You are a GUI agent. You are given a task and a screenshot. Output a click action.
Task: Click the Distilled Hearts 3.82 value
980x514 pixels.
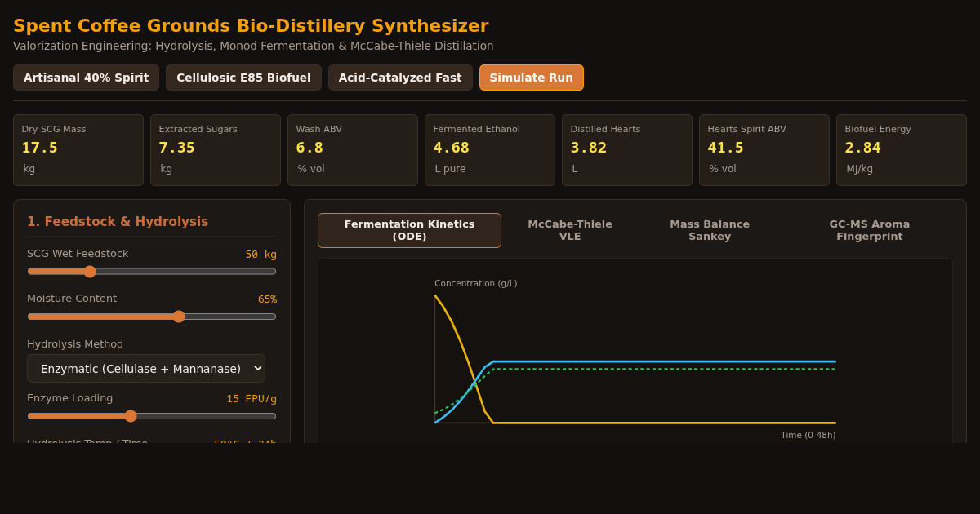(589, 148)
